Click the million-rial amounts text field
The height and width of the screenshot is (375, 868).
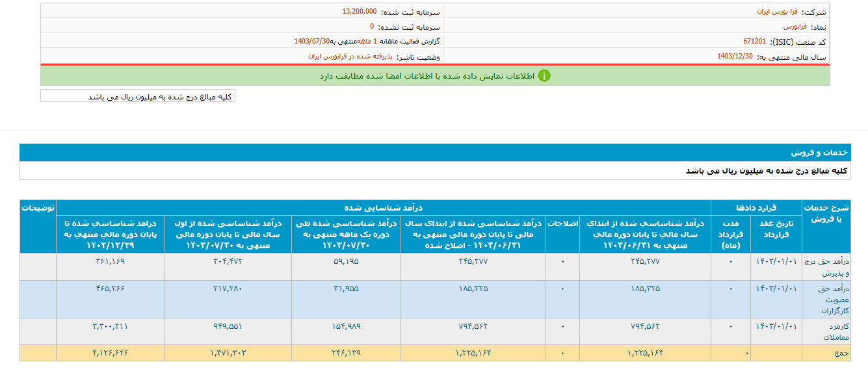[x=138, y=96]
